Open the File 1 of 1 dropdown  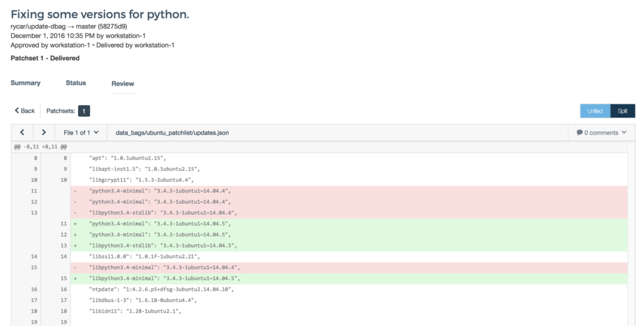click(81, 132)
